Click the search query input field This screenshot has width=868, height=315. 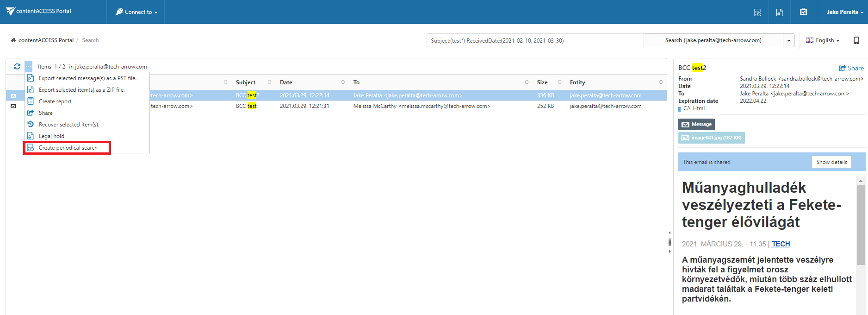534,41
